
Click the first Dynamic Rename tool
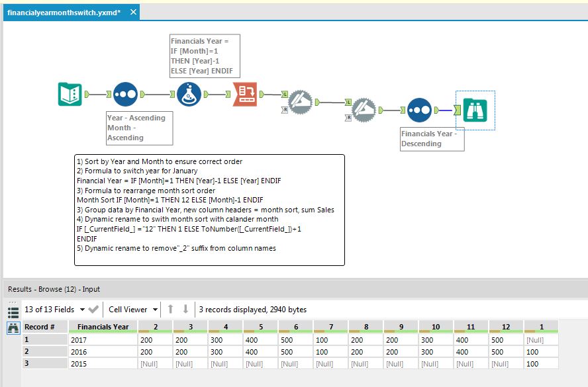click(301, 101)
